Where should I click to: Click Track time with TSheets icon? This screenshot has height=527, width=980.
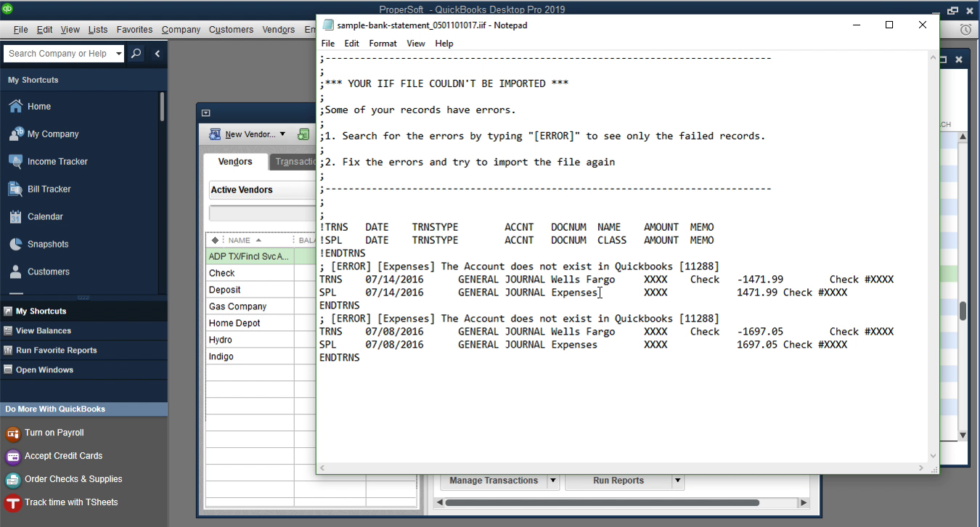12,503
